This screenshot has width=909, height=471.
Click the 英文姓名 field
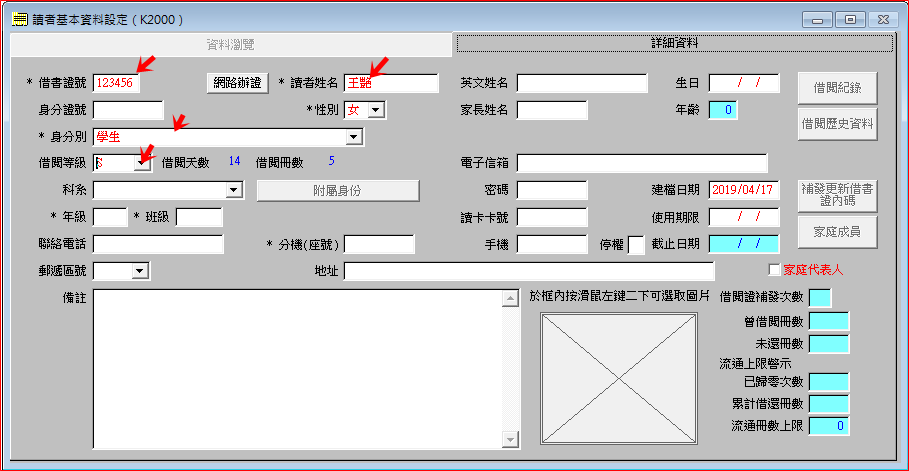coord(582,83)
